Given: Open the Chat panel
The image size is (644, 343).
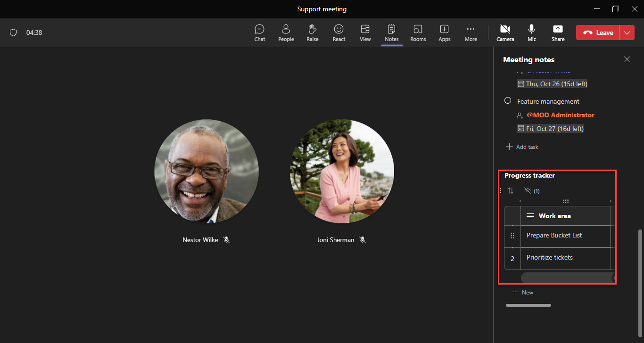Looking at the screenshot, I should [259, 32].
